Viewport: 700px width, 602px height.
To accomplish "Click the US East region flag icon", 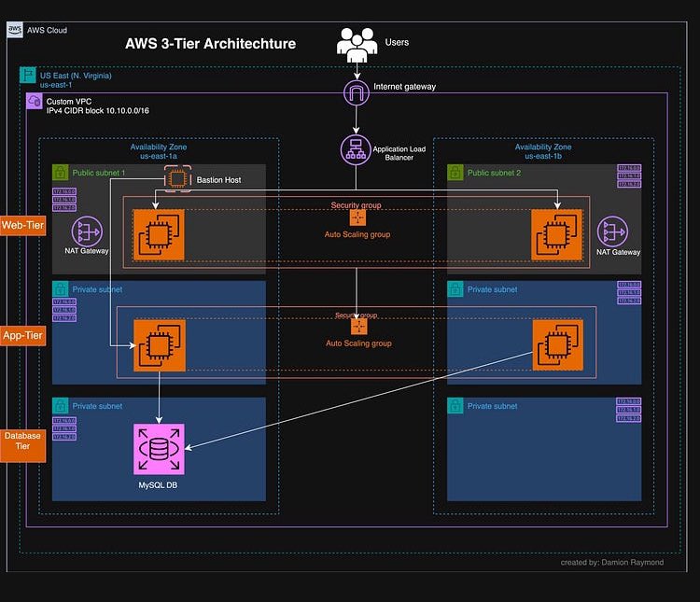I will 28,75.
